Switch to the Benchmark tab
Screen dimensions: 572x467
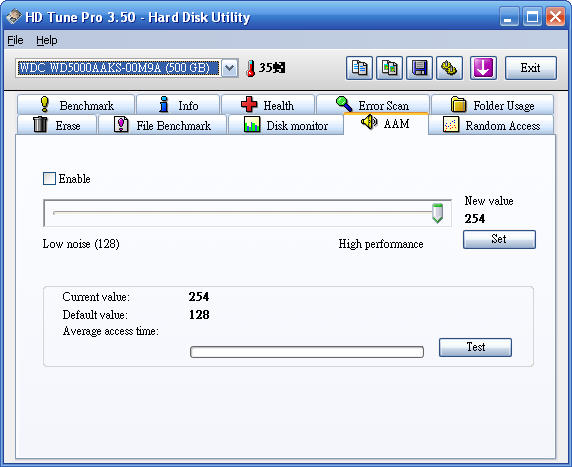tap(76, 105)
